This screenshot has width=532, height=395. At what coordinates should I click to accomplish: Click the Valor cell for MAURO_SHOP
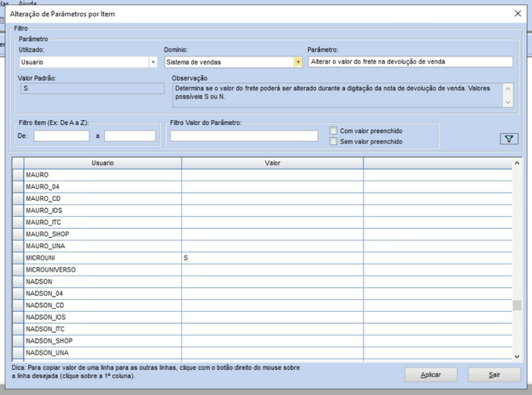(272, 234)
